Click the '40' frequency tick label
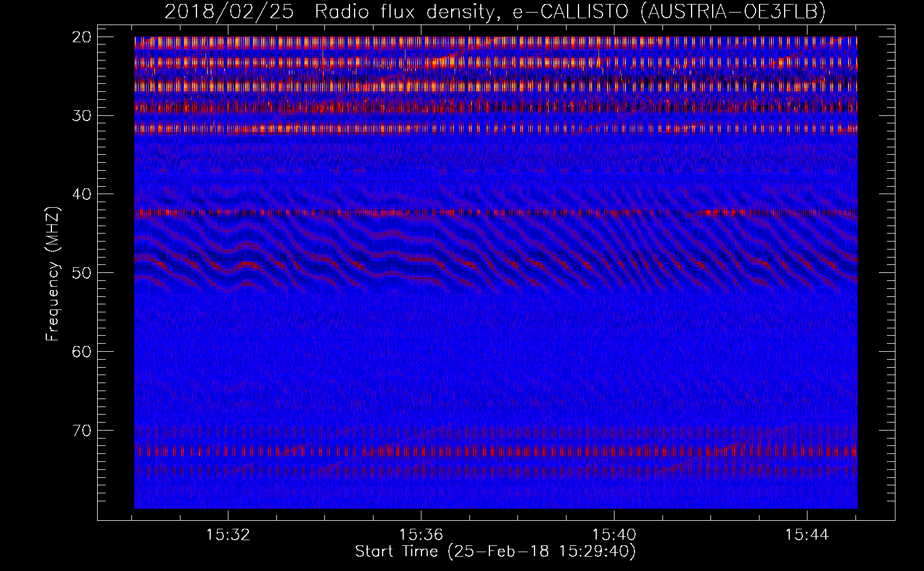924x571 pixels. coord(82,194)
